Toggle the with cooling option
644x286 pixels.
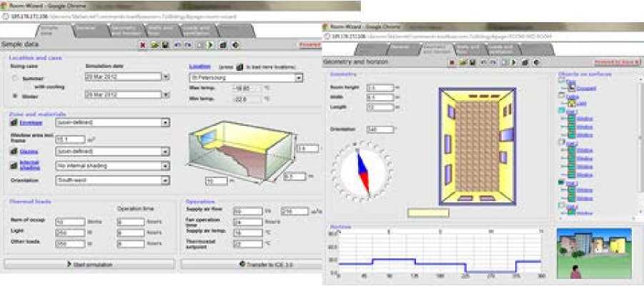click(49, 87)
